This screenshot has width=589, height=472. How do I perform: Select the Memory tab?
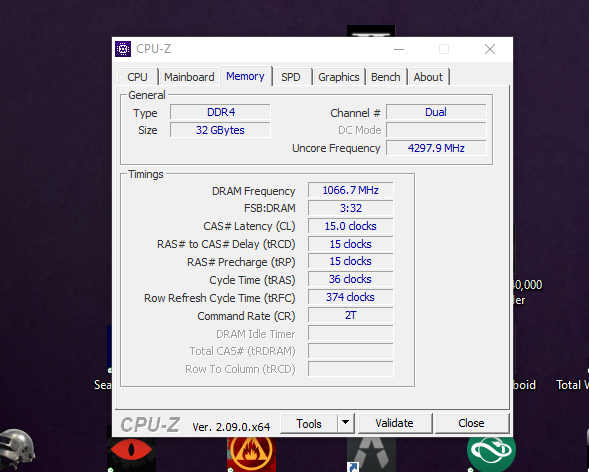(x=245, y=76)
